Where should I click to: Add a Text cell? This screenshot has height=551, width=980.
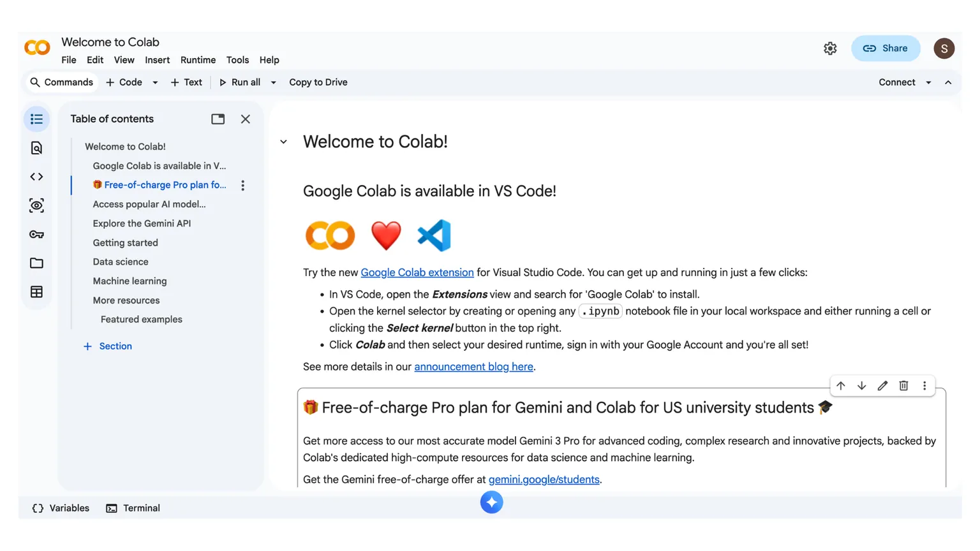pos(186,82)
